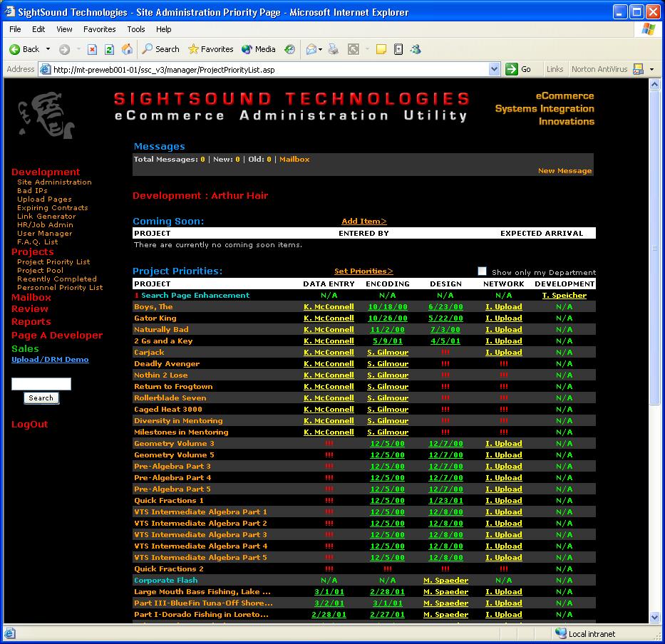Open the View menu
The image size is (665, 644).
pyautogui.click(x=64, y=29)
